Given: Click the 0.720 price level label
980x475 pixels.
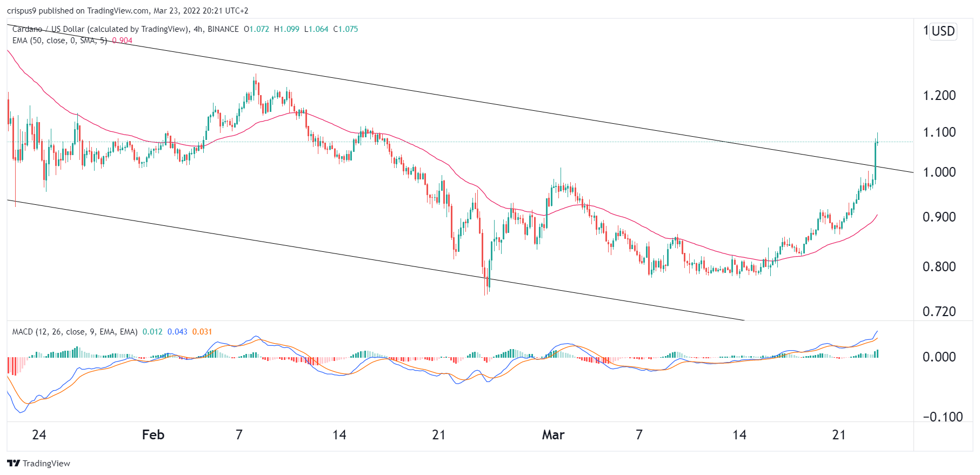Looking at the screenshot, I should coord(939,311).
